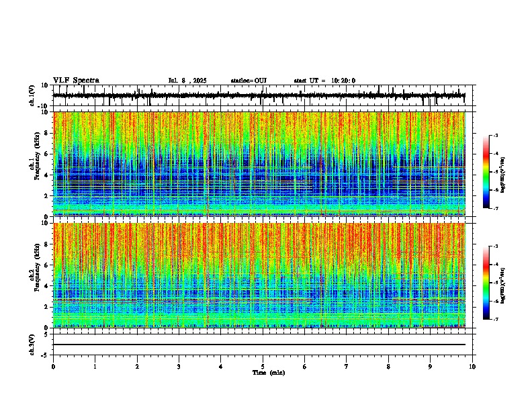
Task: Click the ch.1 voltage waveform trace
Action: coord(259,95)
